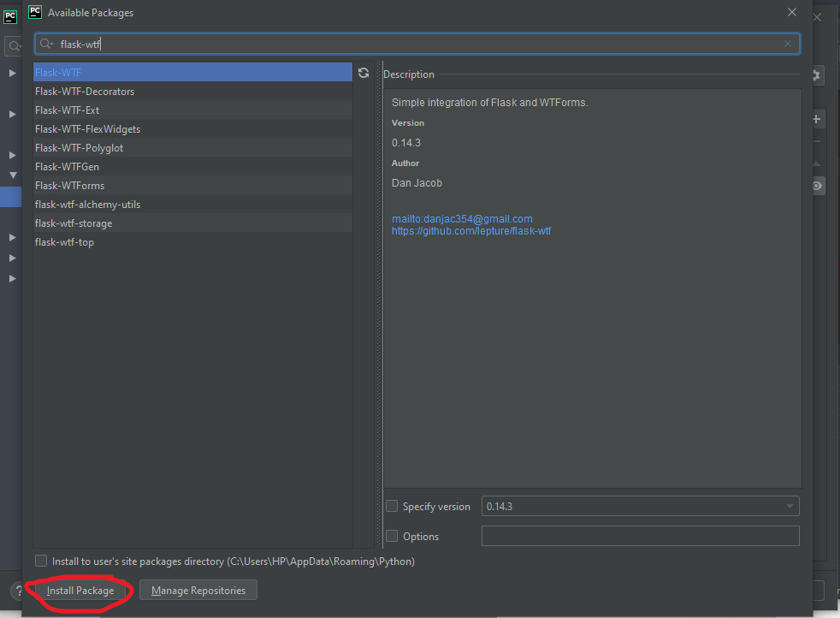Select Flask-WTF-Ext in the list

tap(192, 110)
